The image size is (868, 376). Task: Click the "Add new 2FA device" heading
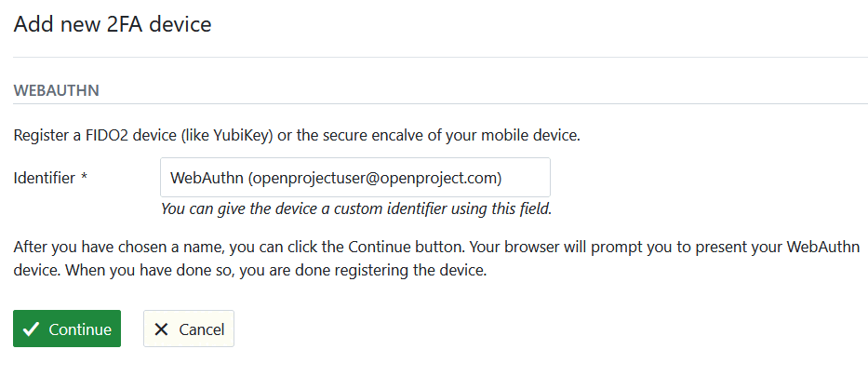click(113, 24)
